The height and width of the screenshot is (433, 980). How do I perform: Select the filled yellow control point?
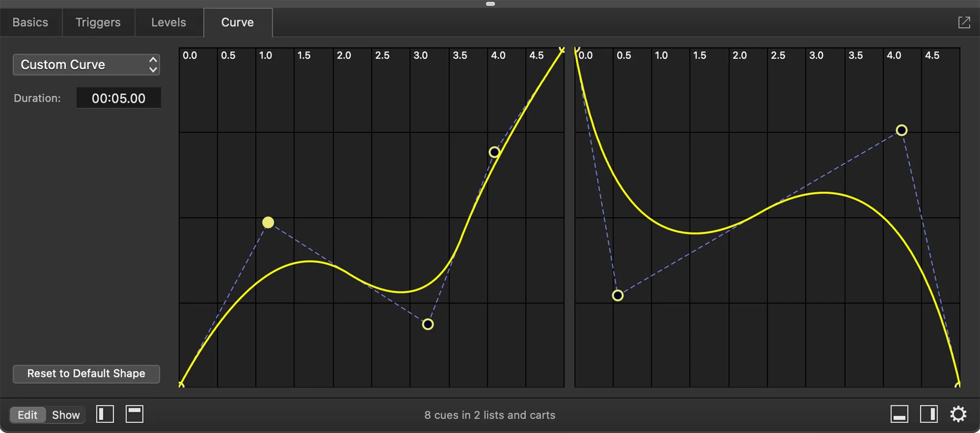(x=268, y=222)
